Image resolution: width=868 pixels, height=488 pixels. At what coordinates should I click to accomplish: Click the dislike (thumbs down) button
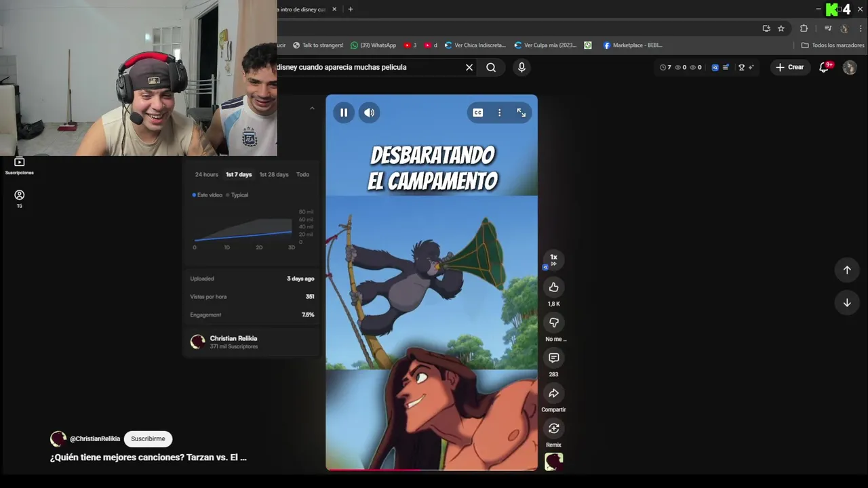click(553, 323)
